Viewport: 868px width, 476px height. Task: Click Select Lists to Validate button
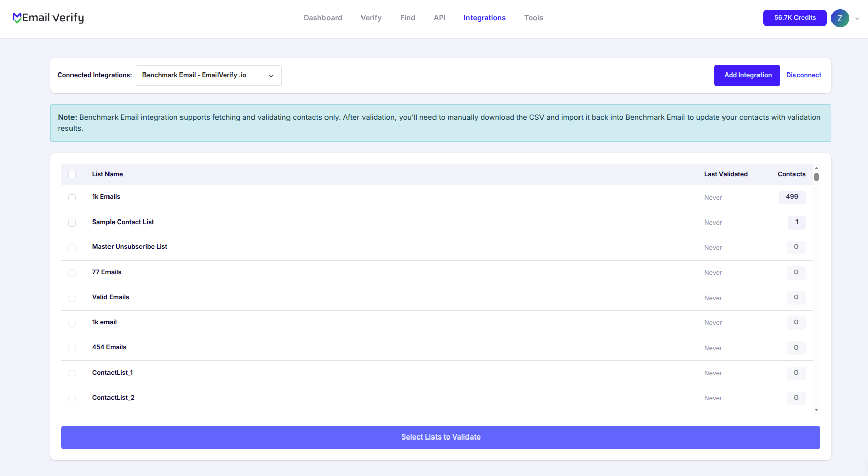[x=441, y=437]
